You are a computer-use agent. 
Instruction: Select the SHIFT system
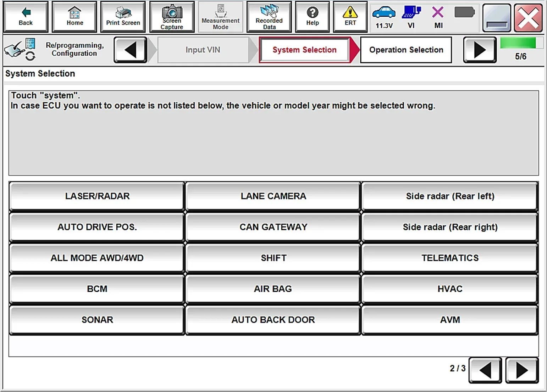coord(273,258)
